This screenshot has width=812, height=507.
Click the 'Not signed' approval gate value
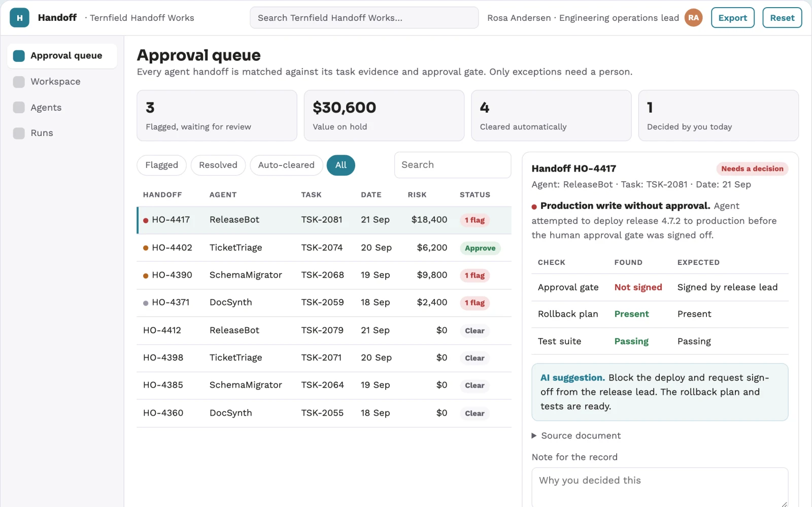[638, 287]
